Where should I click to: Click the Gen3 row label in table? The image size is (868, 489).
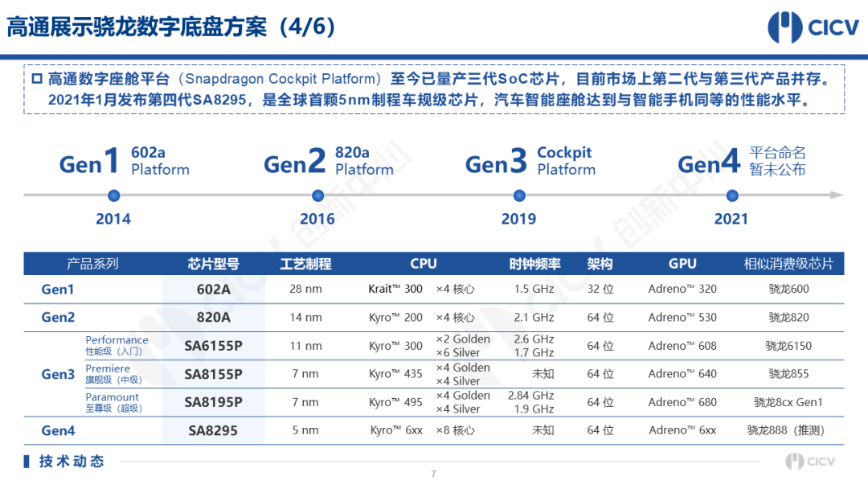58,374
